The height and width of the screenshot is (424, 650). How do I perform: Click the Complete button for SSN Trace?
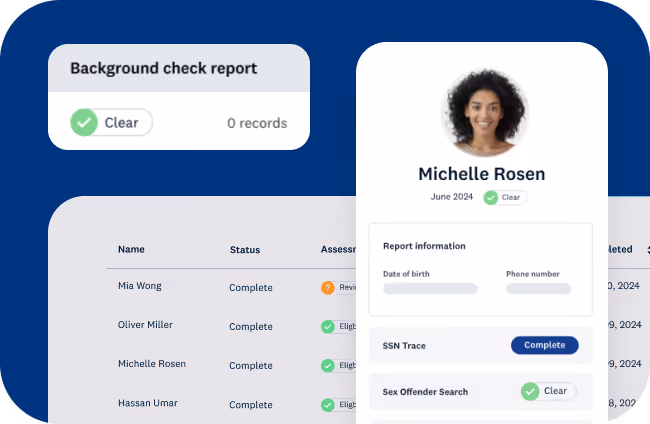click(x=545, y=345)
